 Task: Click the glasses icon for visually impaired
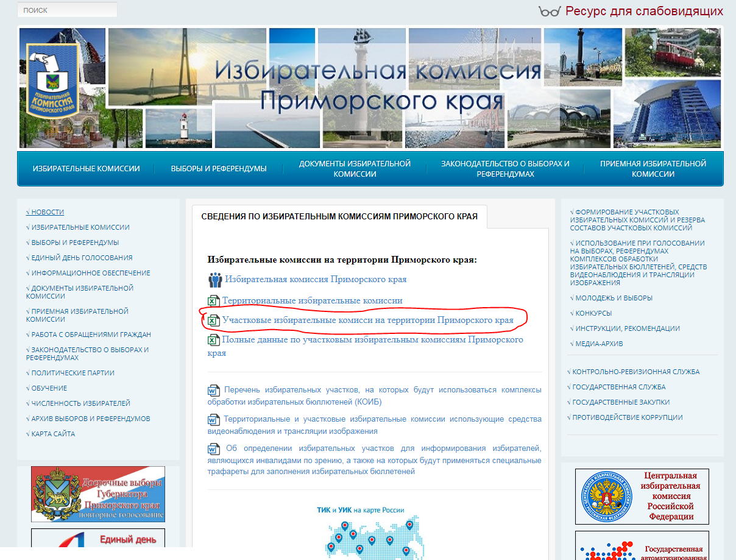coord(549,11)
